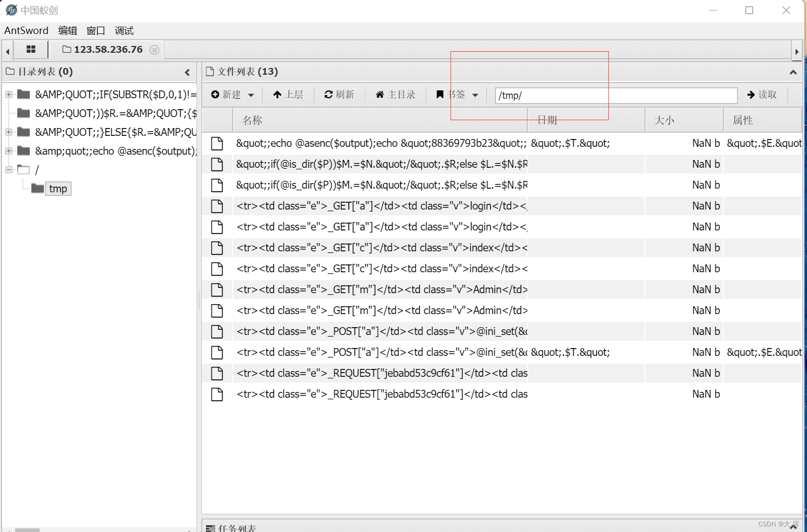Go to home directory via 主目录 icon
This screenshot has height=532, width=807.
[x=380, y=95]
